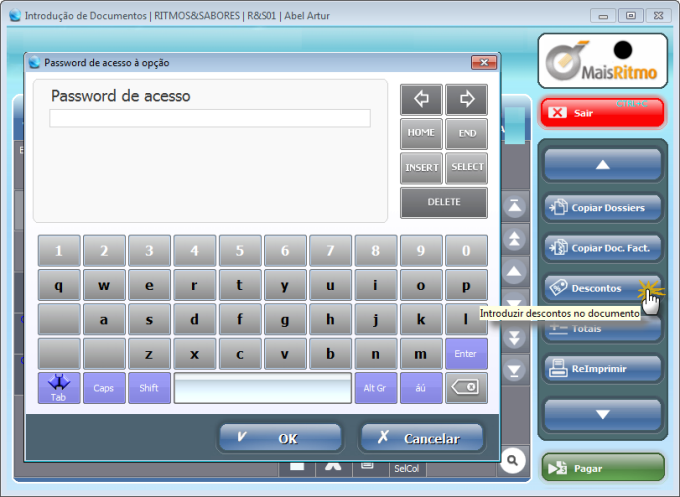Viewport: 680px width, 497px height.
Task: Cancel the password dialog
Action: point(421,438)
